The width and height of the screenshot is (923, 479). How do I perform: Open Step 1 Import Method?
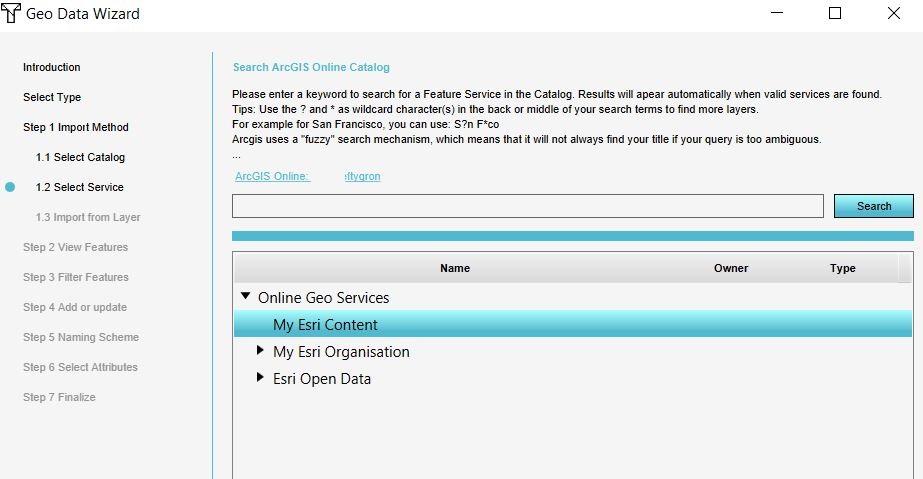pos(76,127)
